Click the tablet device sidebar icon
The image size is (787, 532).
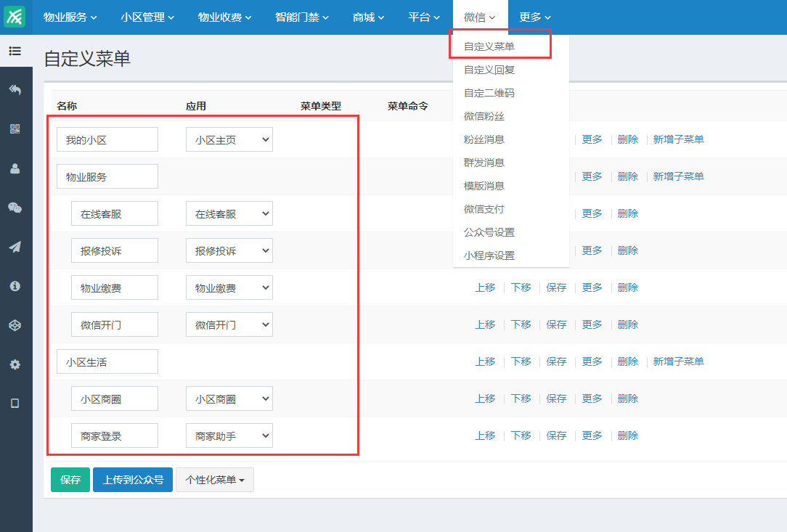pyautogui.click(x=15, y=404)
